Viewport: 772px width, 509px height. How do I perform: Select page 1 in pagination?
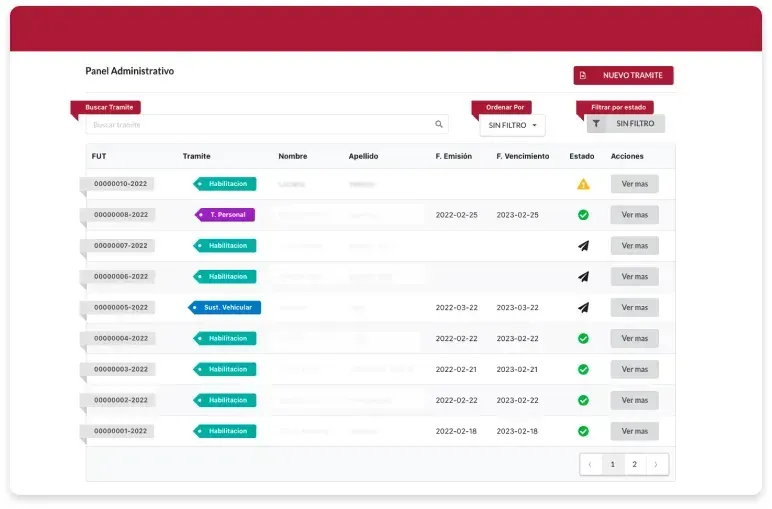[612, 464]
